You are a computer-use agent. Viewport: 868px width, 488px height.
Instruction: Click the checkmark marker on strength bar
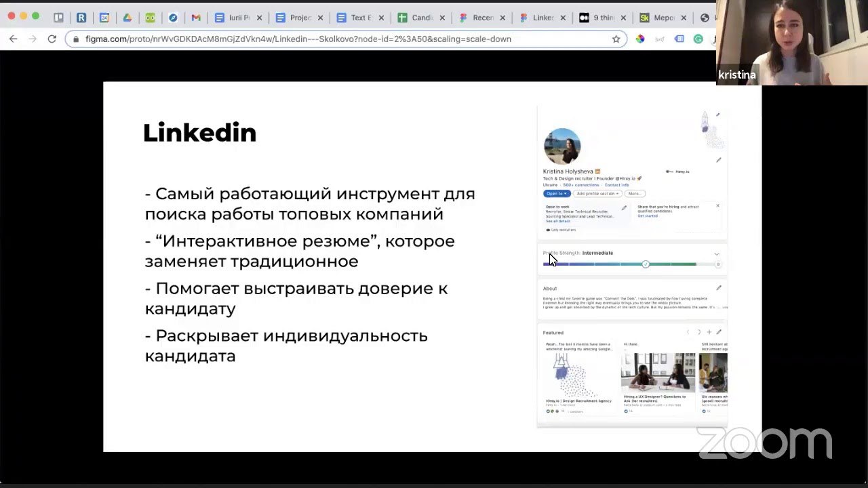coord(646,264)
